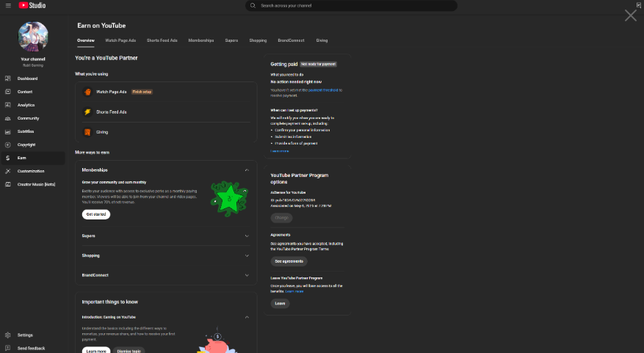Expand the Supers section
644x353 pixels.
pos(247,236)
